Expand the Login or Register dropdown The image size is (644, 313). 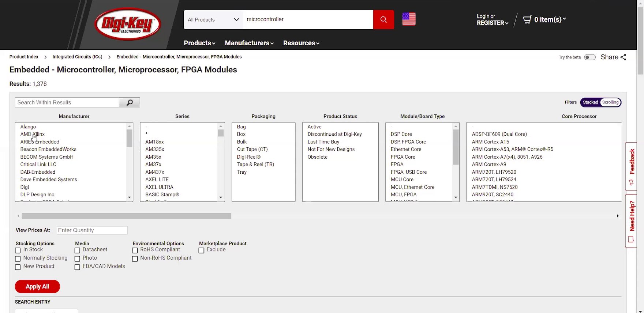pyautogui.click(x=492, y=20)
